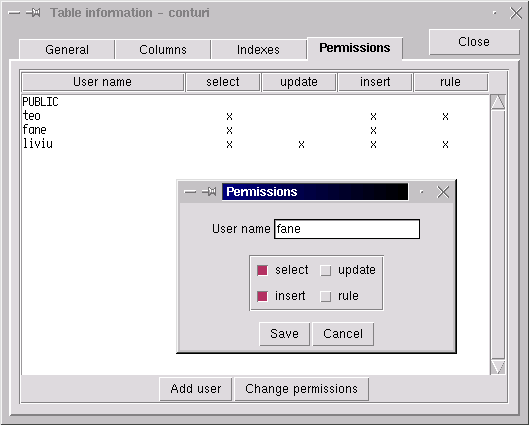Enable the rule permission checkbox
529x425 pixels.
pos(326,296)
